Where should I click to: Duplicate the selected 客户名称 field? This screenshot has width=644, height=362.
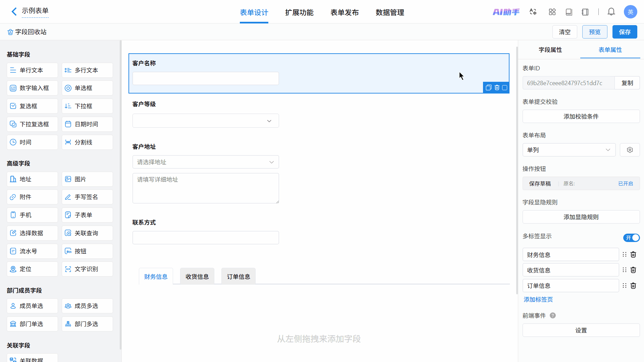coord(488,87)
